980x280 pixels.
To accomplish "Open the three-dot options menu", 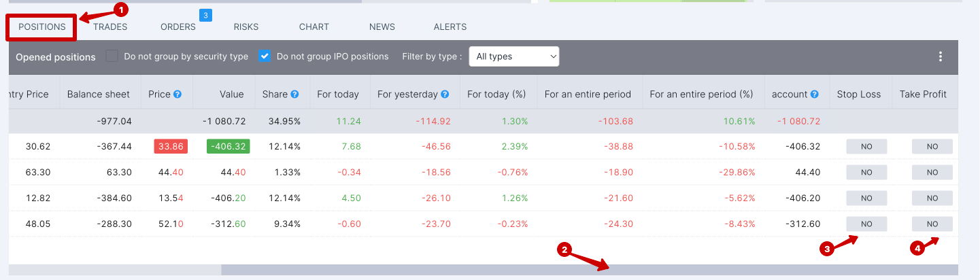I will [x=941, y=57].
